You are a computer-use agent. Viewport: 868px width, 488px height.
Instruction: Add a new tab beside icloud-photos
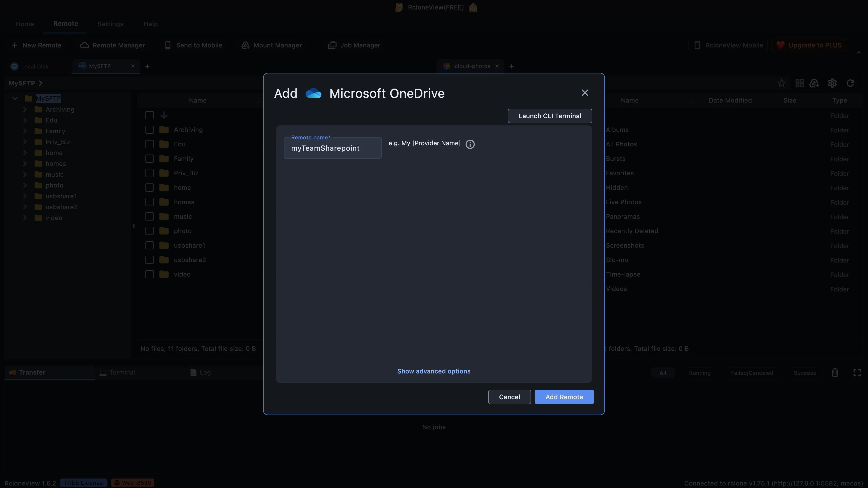point(512,66)
